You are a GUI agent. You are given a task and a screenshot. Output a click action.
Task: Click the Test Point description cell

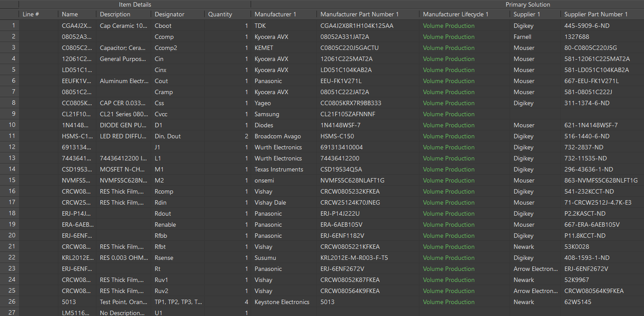tap(123, 302)
